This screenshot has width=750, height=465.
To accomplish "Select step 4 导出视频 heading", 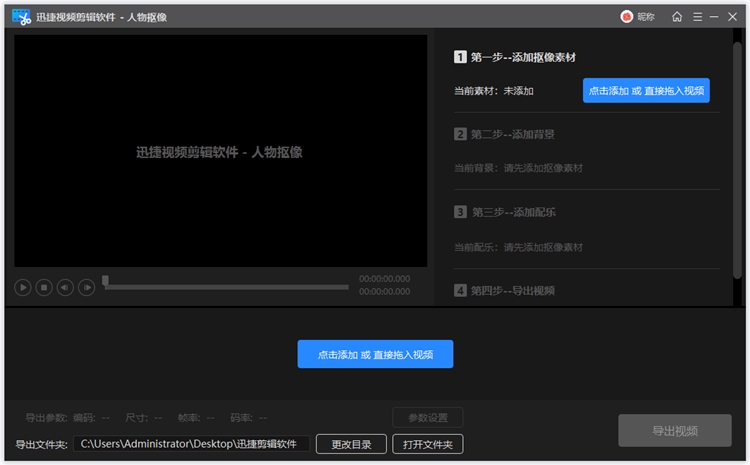I will click(504, 290).
